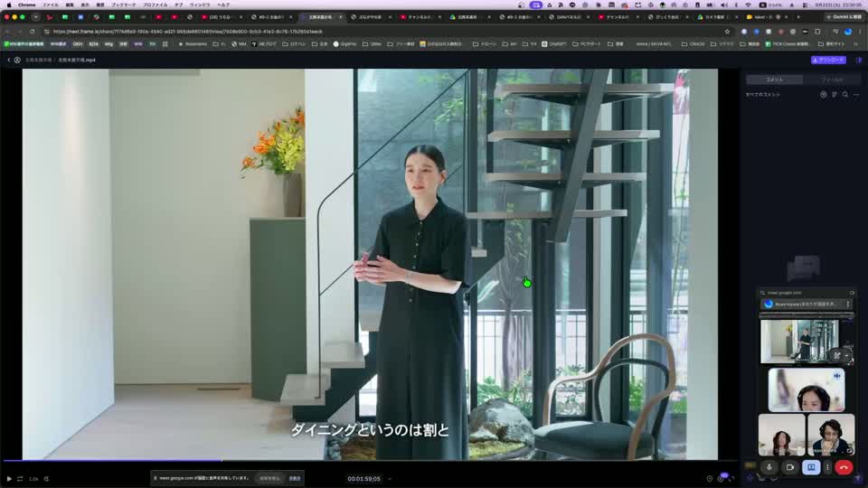Open the ウィンドウ menu in menu bar

point(200,5)
